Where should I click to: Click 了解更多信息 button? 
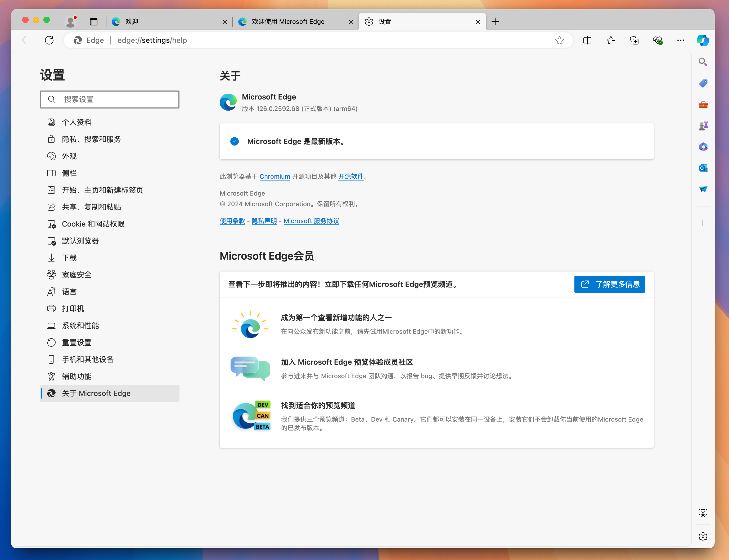[610, 285]
